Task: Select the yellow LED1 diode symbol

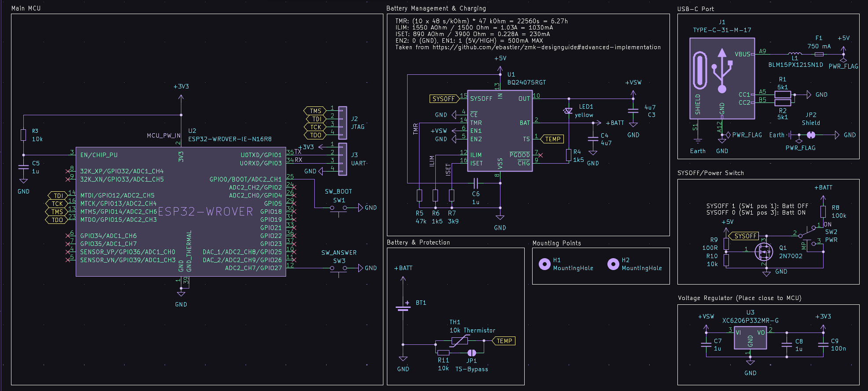Action: [x=568, y=111]
